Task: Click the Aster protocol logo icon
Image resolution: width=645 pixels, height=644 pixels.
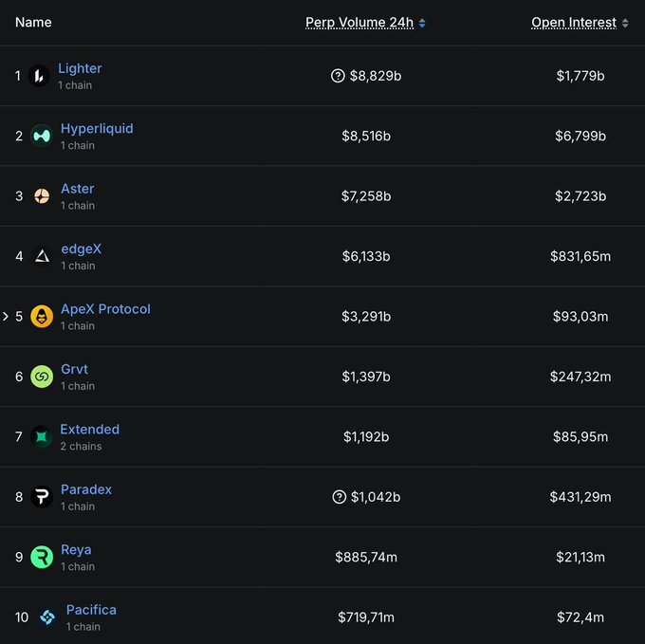Action: 42,196
